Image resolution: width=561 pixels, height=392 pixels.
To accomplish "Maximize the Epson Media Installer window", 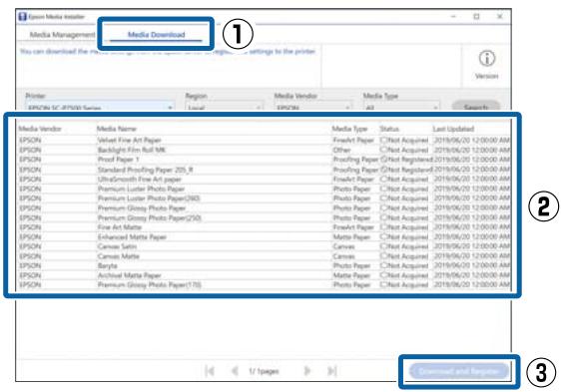I will point(476,16).
